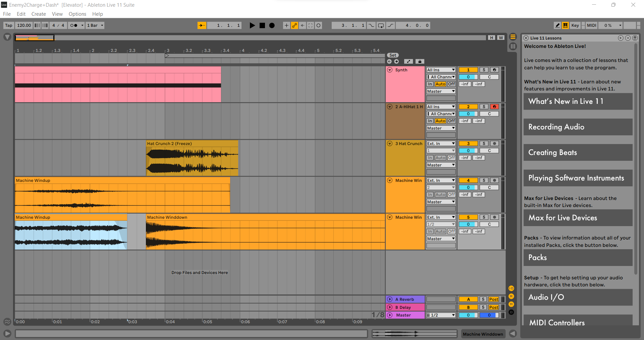
Task: Open Synth track Master output dropdown
Action: (x=441, y=91)
